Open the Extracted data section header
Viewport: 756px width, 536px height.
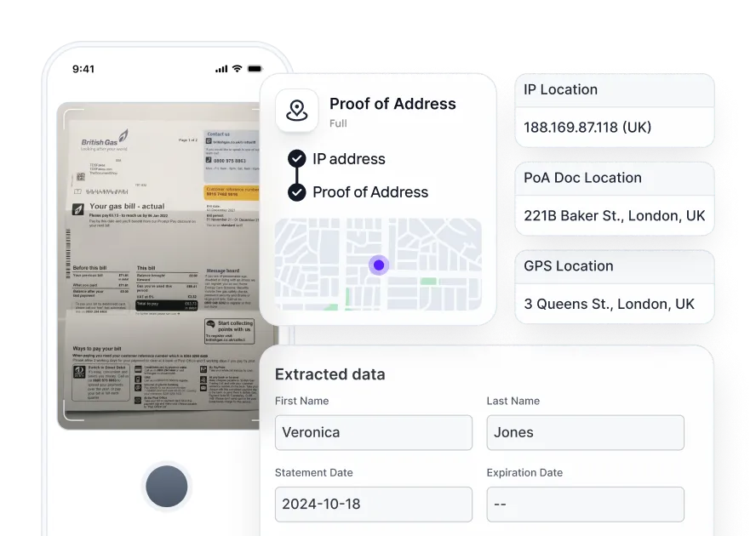[x=329, y=374]
